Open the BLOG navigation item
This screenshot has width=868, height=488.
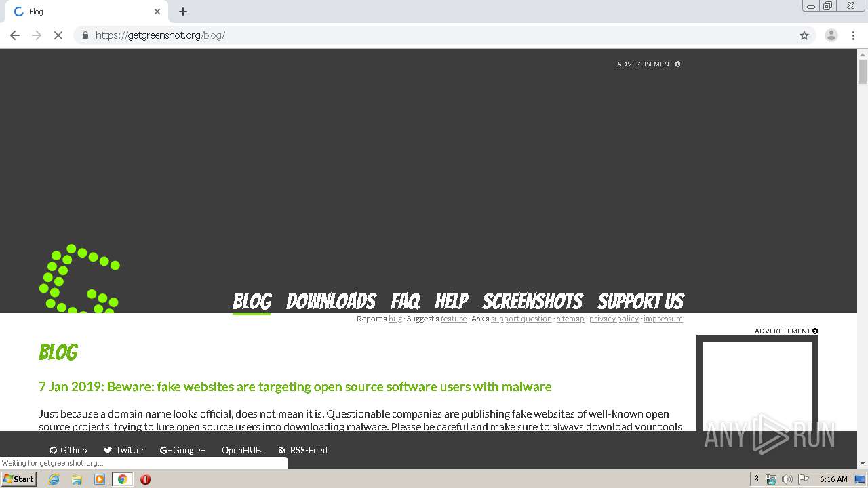point(252,302)
